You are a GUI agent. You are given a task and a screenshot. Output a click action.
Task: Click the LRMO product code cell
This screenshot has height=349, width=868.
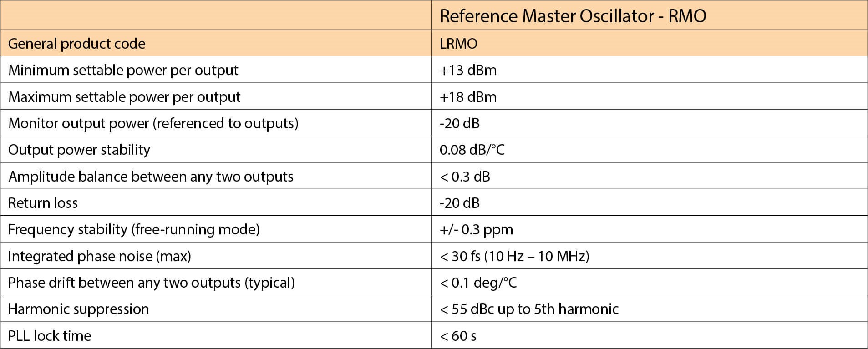458,44
